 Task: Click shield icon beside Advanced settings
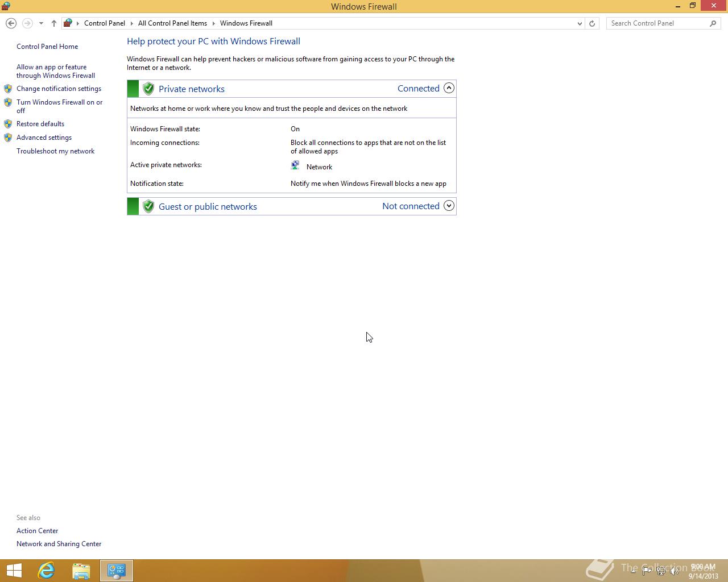[x=8, y=138]
